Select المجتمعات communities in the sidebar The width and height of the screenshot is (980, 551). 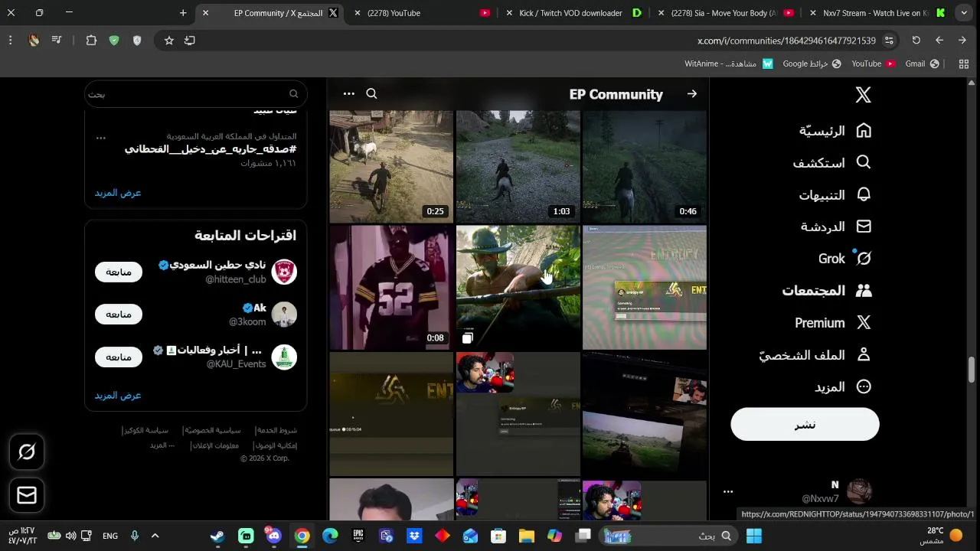pos(827,291)
